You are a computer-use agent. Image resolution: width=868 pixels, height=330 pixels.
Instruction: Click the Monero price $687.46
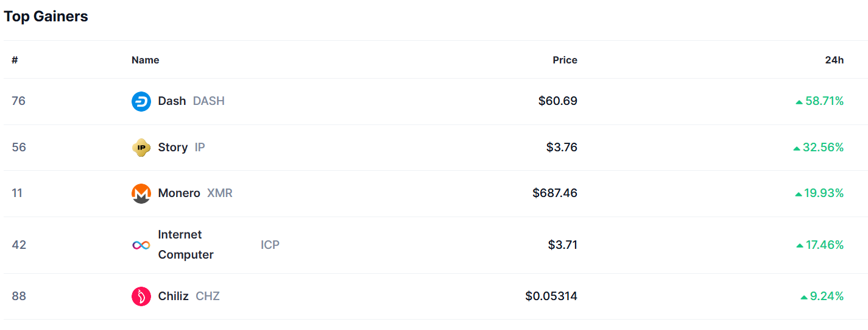[554, 193]
